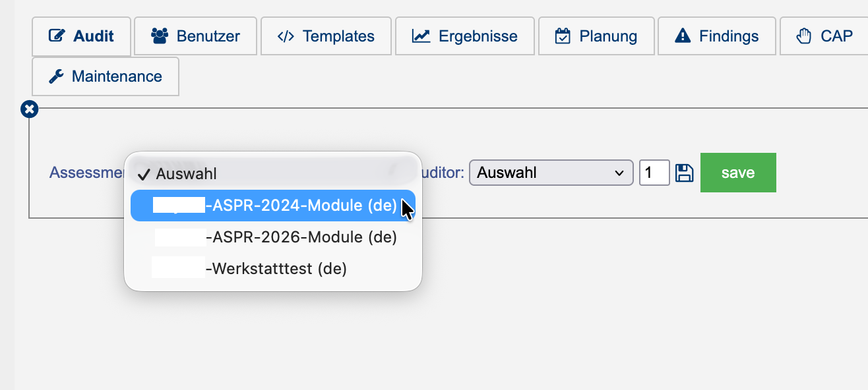Click the blue floppy disk save icon

pos(685,173)
